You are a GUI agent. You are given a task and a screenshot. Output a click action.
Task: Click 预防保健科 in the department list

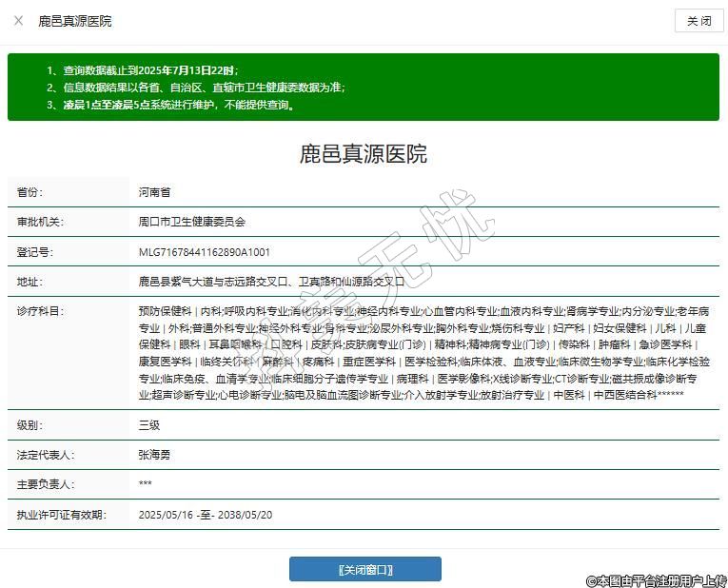pyautogui.click(x=165, y=311)
